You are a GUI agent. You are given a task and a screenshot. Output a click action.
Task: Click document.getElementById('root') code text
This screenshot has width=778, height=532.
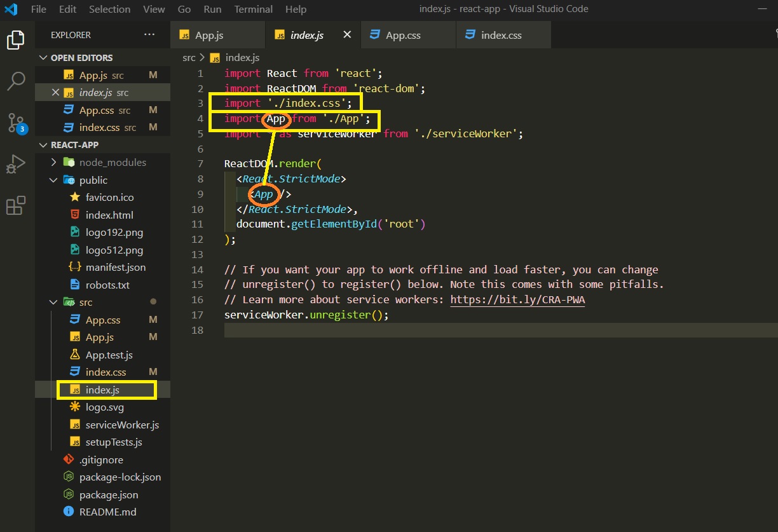pyautogui.click(x=331, y=224)
